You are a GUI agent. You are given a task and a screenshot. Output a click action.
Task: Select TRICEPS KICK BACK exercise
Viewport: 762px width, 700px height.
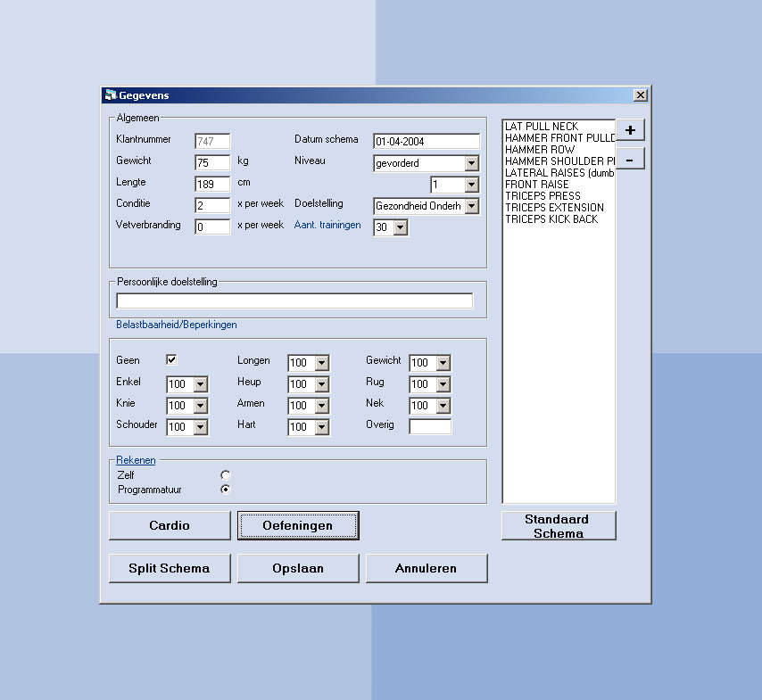(551, 219)
